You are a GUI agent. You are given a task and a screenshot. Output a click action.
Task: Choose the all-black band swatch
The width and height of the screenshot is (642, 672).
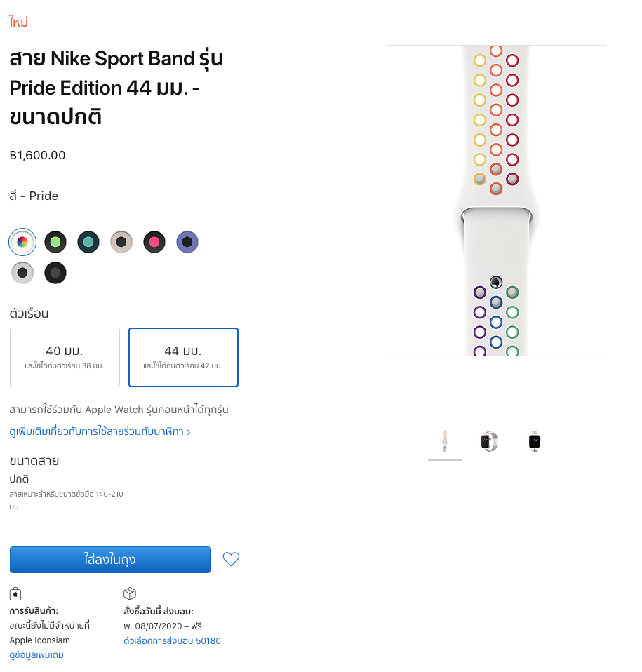pyautogui.click(x=55, y=272)
